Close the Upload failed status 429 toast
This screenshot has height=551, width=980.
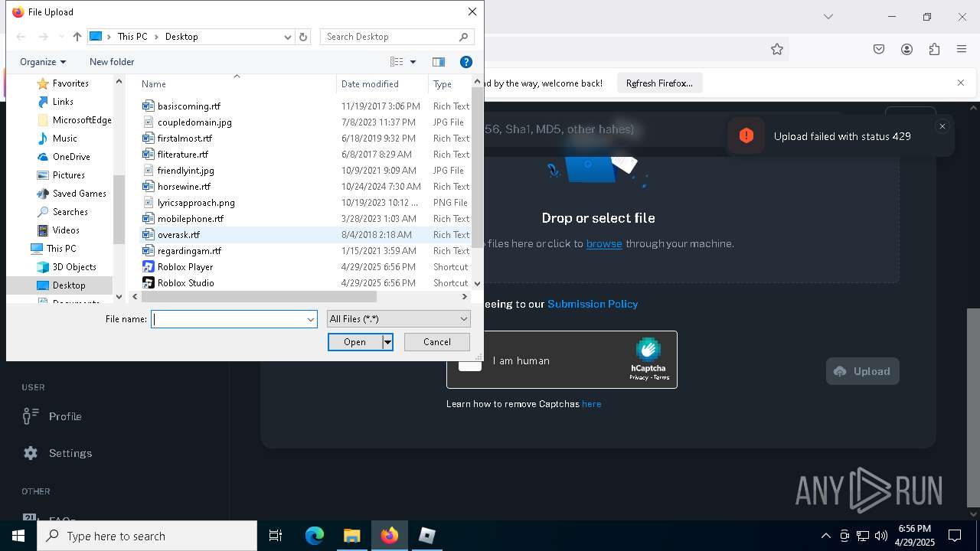(x=942, y=126)
